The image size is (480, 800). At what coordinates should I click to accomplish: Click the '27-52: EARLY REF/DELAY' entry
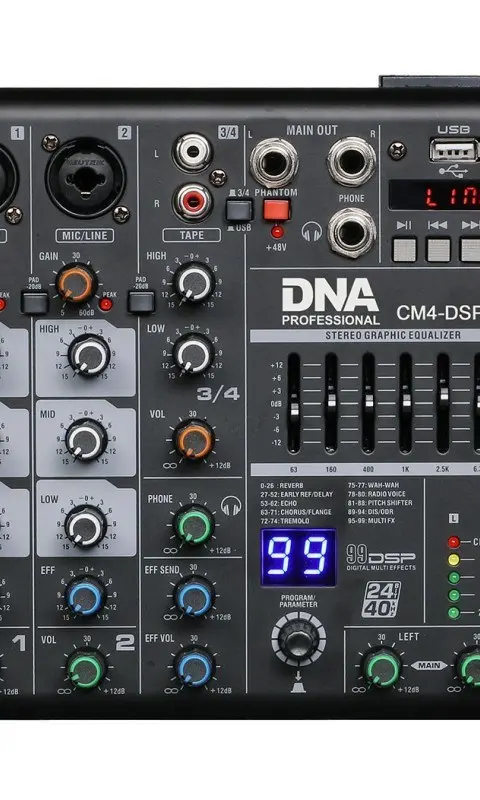296,494
